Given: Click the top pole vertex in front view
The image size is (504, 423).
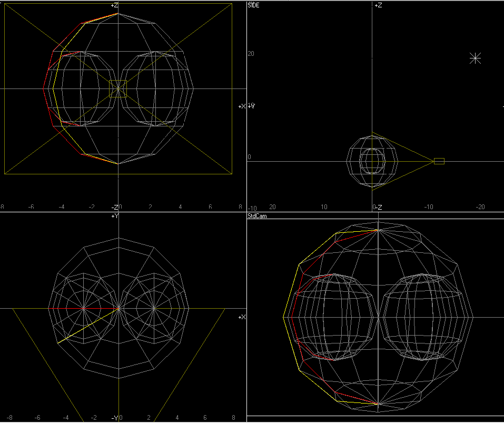Looking at the screenshot, I should [118, 14].
